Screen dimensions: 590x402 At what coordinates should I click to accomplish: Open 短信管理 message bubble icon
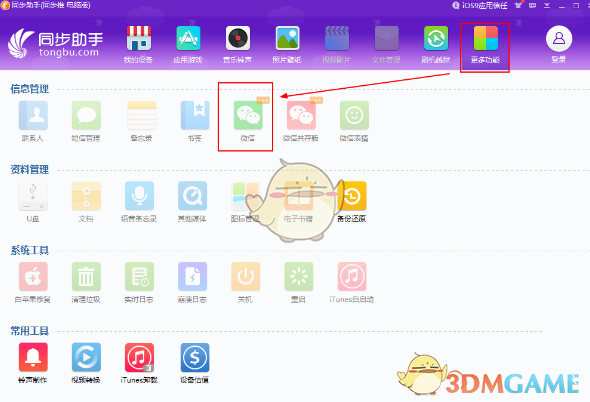click(x=86, y=115)
